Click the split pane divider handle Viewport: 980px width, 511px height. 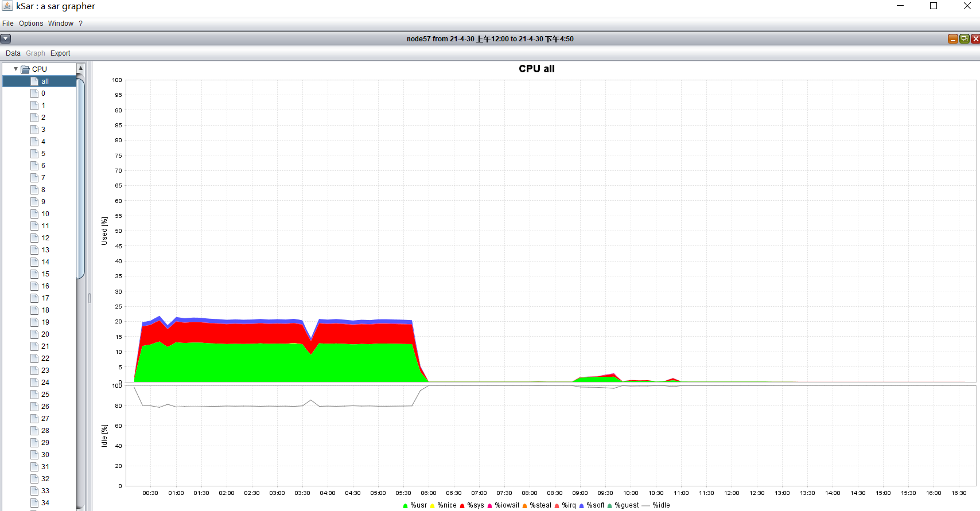[89, 298]
